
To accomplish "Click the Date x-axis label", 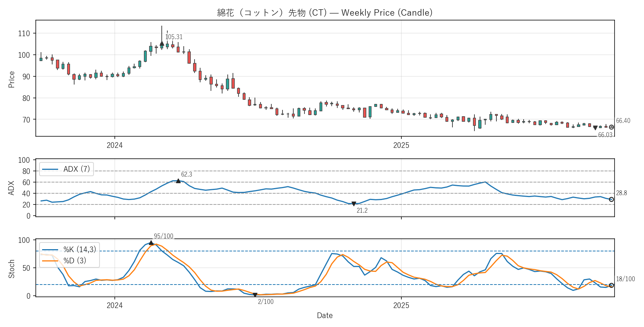I will point(325,315).
